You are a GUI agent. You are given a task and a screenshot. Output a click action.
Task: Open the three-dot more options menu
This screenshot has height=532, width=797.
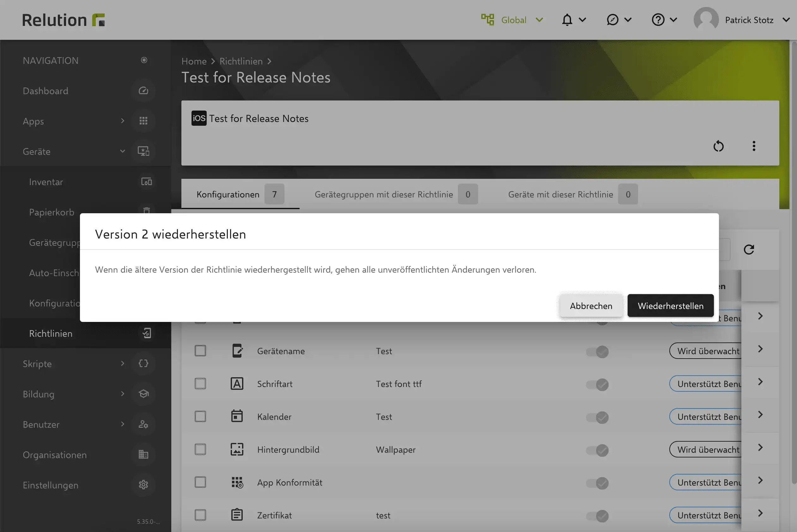point(754,146)
